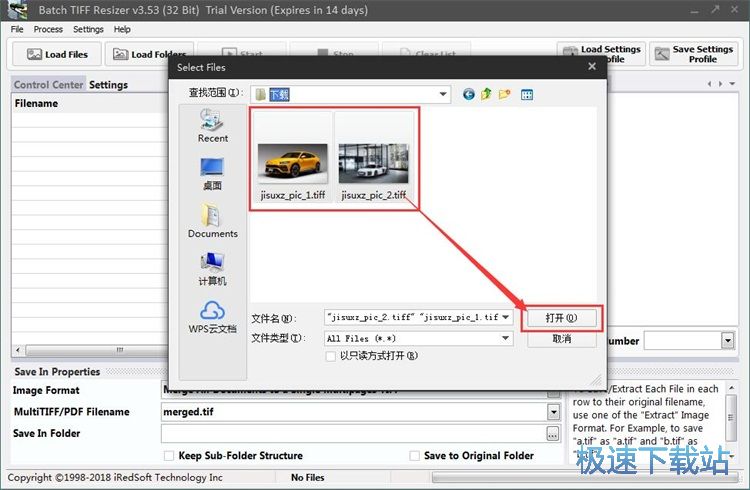Select jisuxz_pic_2.tiff thumbnail
This screenshot has width=750, height=490.
tap(374, 157)
